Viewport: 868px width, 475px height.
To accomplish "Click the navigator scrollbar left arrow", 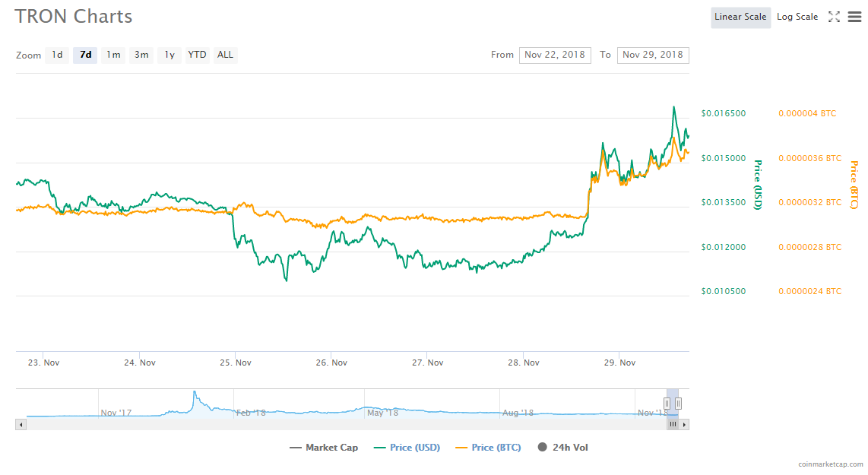I will click(x=21, y=425).
